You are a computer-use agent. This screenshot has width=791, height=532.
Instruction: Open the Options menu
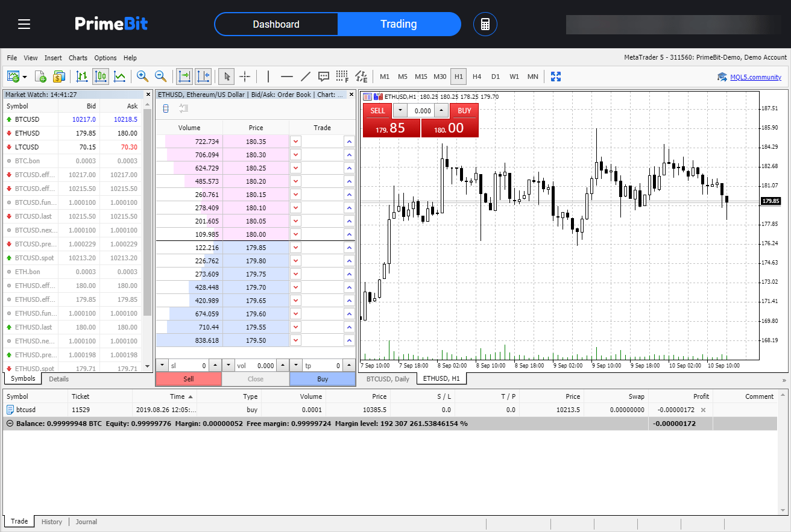click(106, 58)
